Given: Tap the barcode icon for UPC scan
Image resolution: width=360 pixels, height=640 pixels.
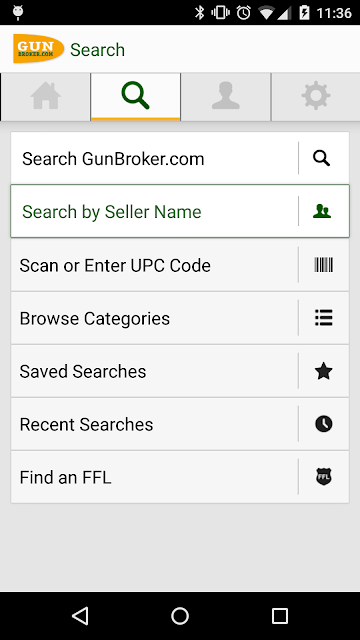Looking at the screenshot, I should (324, 265).
